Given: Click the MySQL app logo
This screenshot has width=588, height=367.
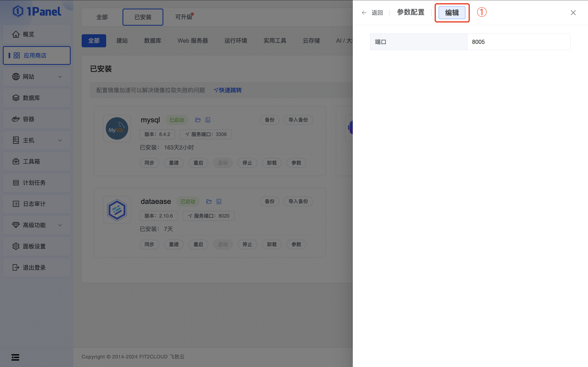Looking at the screenshot, I should 117,128.
